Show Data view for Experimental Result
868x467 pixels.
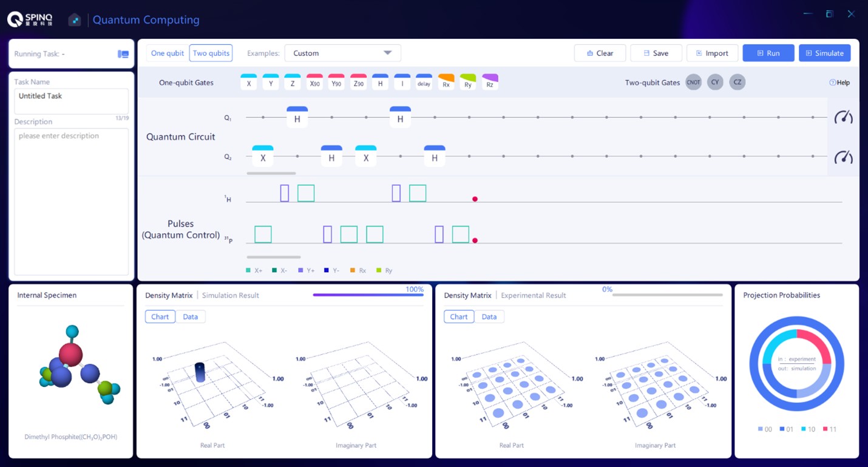pyautogui.click(x=489, y=316)
